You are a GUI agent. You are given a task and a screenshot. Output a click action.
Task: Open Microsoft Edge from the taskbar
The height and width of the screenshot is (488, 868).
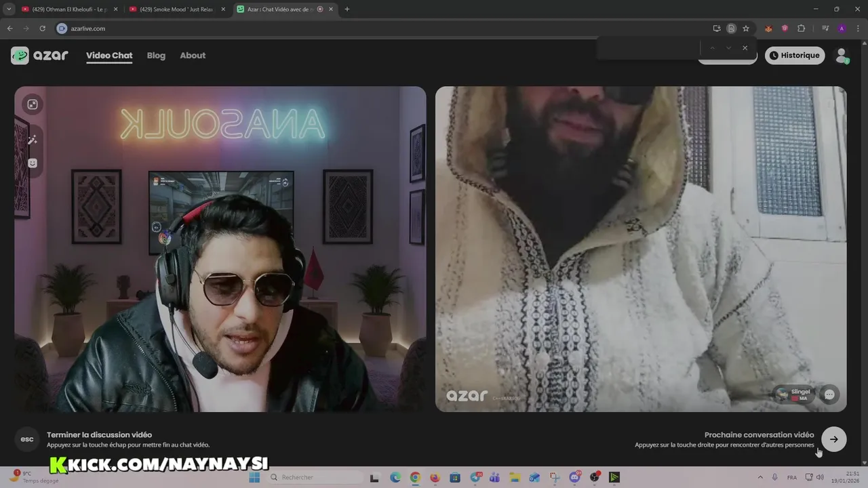[395, 477]
